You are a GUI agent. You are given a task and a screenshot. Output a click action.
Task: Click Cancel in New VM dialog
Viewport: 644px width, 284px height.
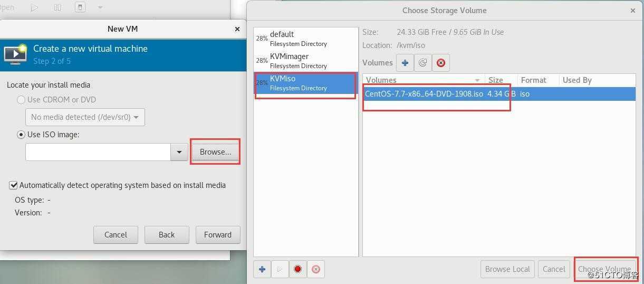tap(116, 235)
